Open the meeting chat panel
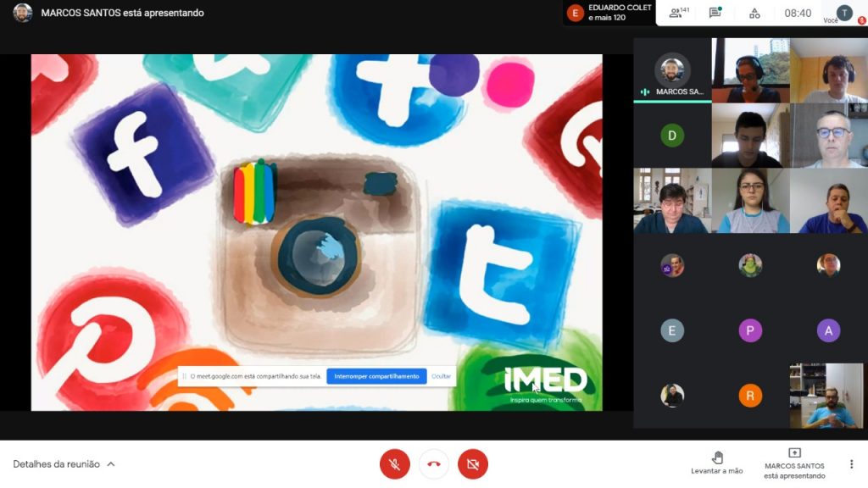This screenshot has width=868, height=488. [715, 13]
